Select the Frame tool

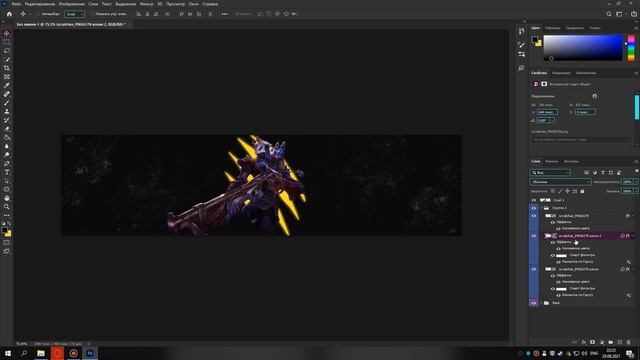point(7,77)
